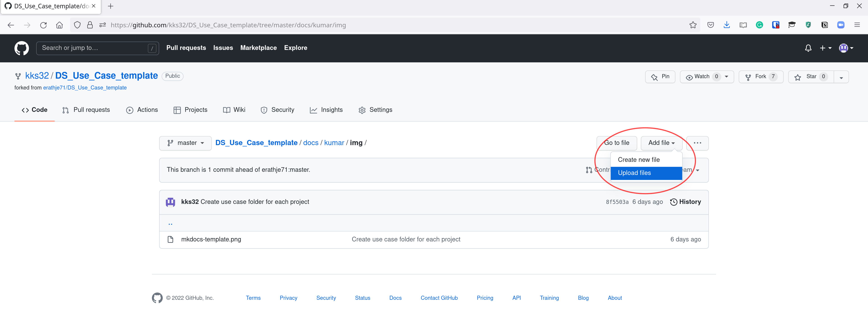Open the Notion extension icon
This screenshot has height=319, width=868.
825,25
